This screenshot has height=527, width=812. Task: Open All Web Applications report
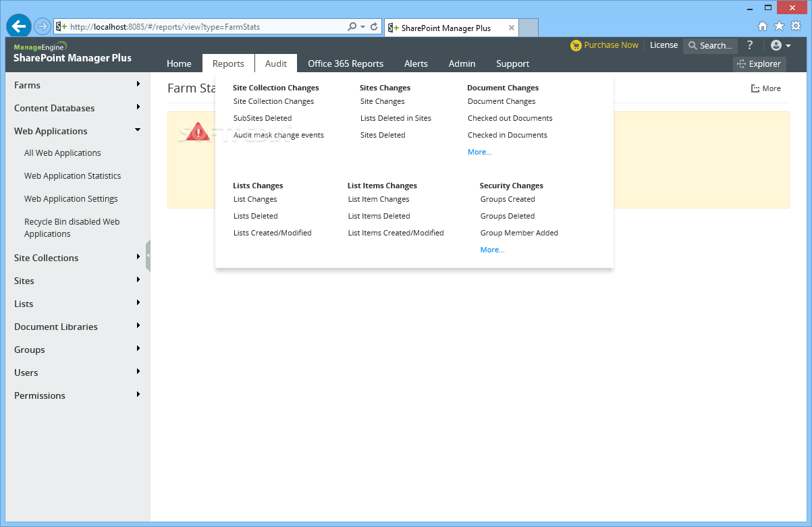pos(63,153)
